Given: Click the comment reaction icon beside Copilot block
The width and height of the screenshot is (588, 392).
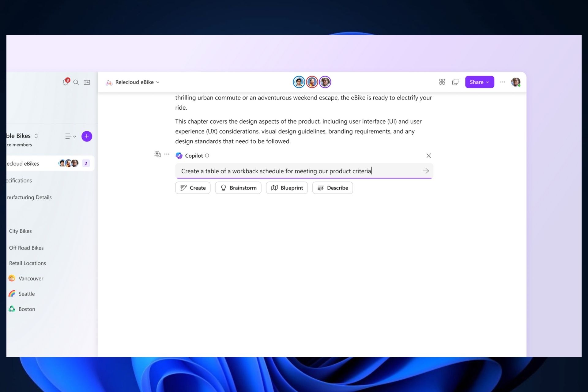Looking at the screenshot, I should click(157, 154).
